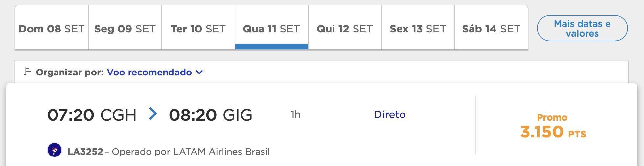Click the 08:20 GIG arrival time
Screen dimensions: 644x166
[x=211, y=115]
